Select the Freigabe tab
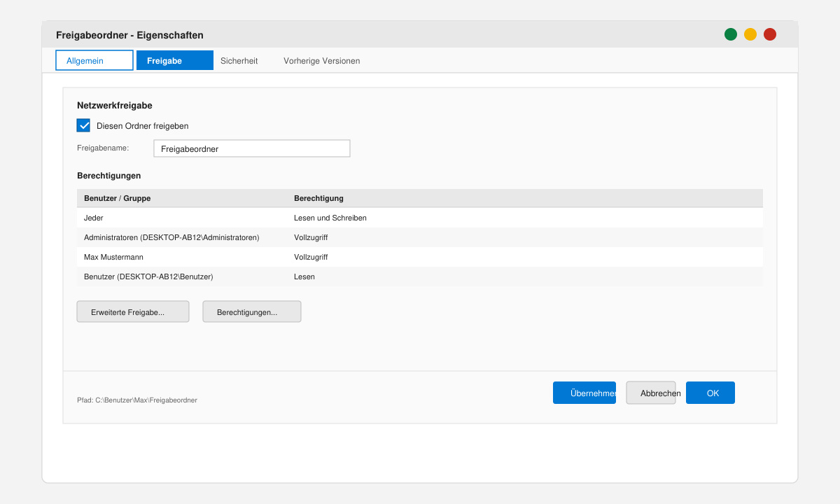The height and width of the screenshot is (504, 840). 175,61
